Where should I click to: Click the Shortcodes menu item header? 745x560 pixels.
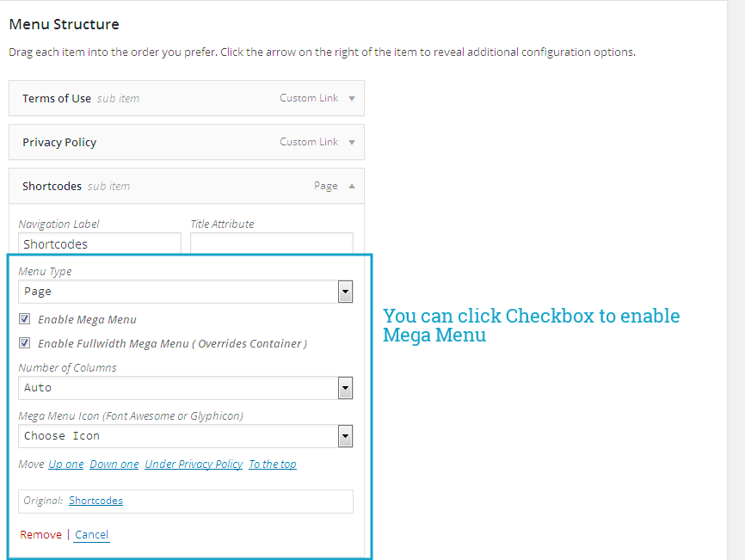[x=172, y=186]
